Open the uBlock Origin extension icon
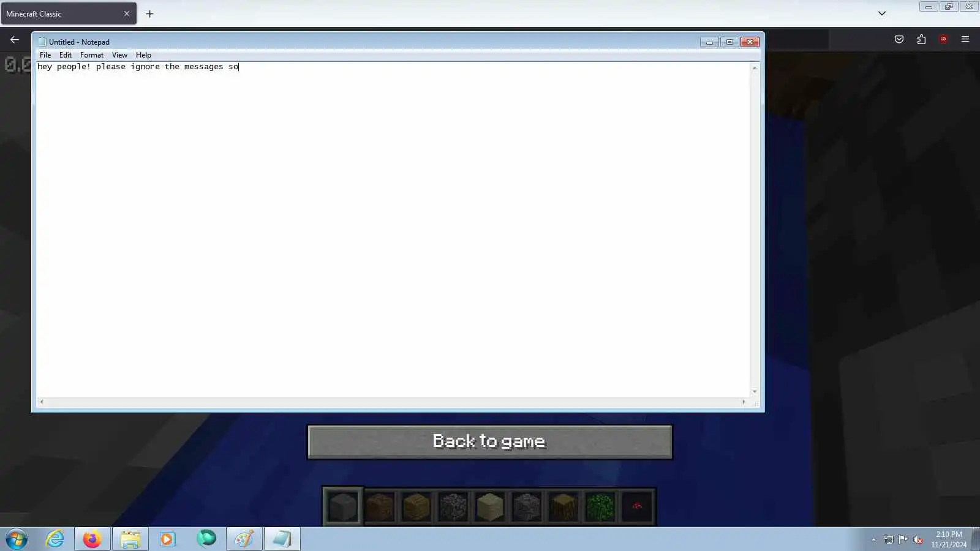980x551 pixels. pyautogui.click(x=943, y=39)
